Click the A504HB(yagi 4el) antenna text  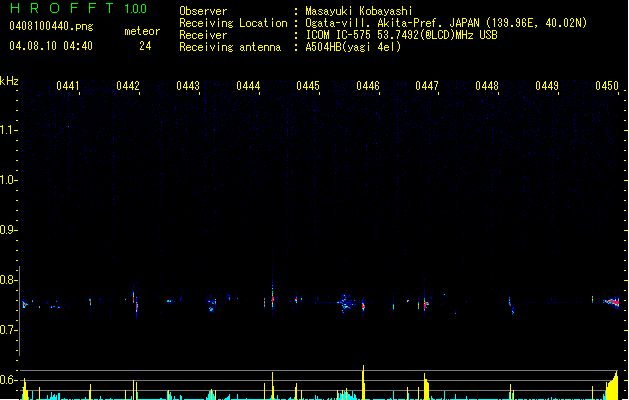click(x=353, y=47)
